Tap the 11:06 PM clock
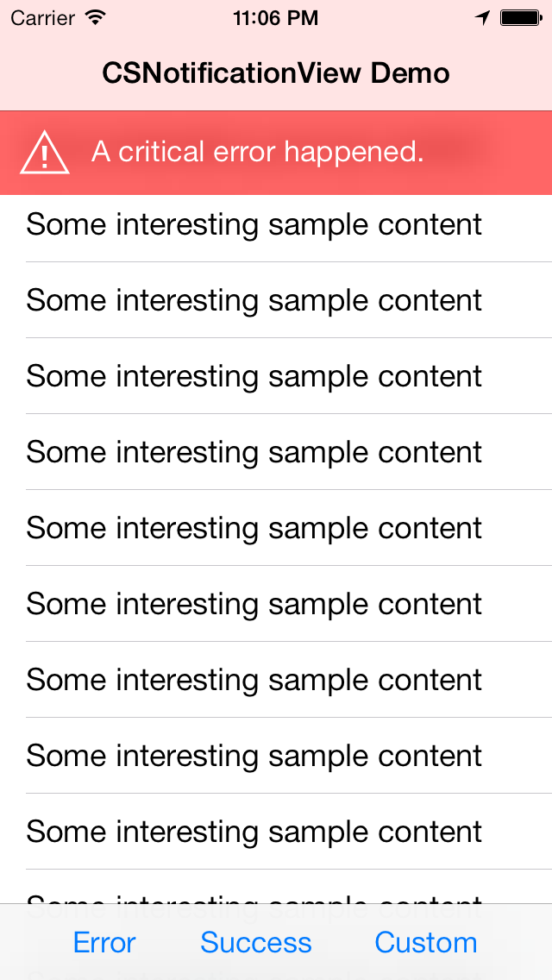The image size is (552, 980). [x=275, y=17]
